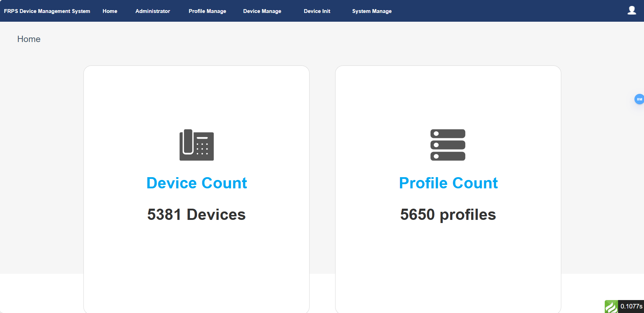The image size is (644, 313).
Task: Click the blue 8M floating badge
Action: point(639,99)
